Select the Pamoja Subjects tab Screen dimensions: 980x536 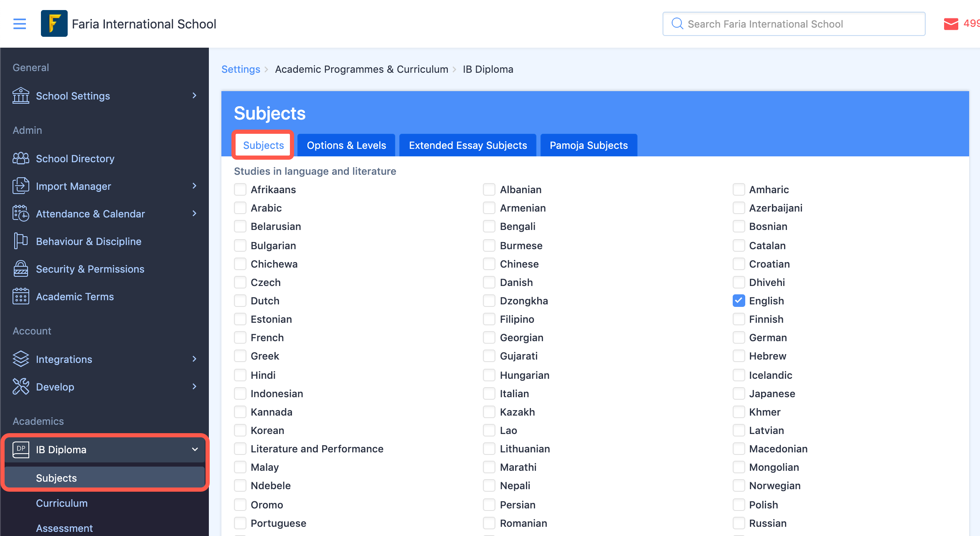tap(589, 145)
